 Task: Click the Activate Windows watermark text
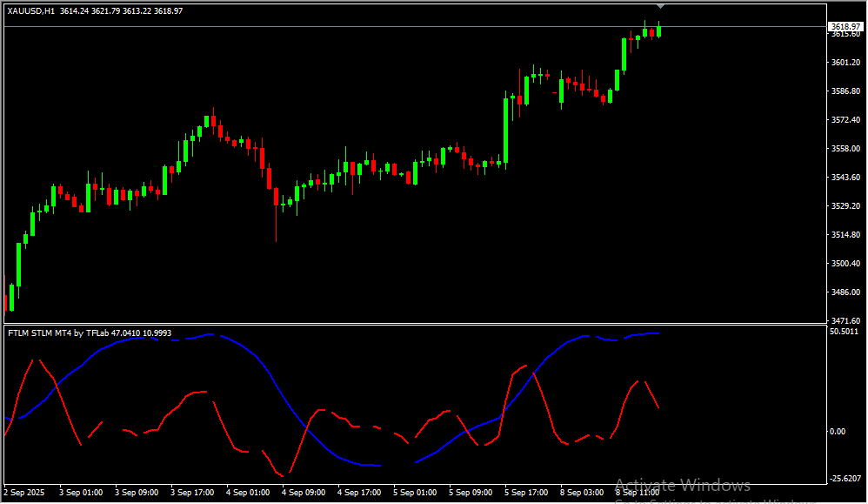(x=682, y=485)
